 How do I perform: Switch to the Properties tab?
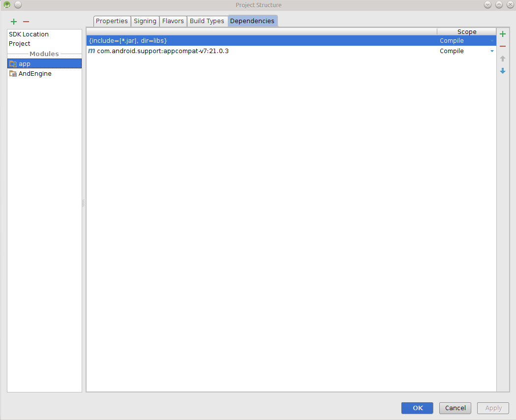click(x=112, y=21)
